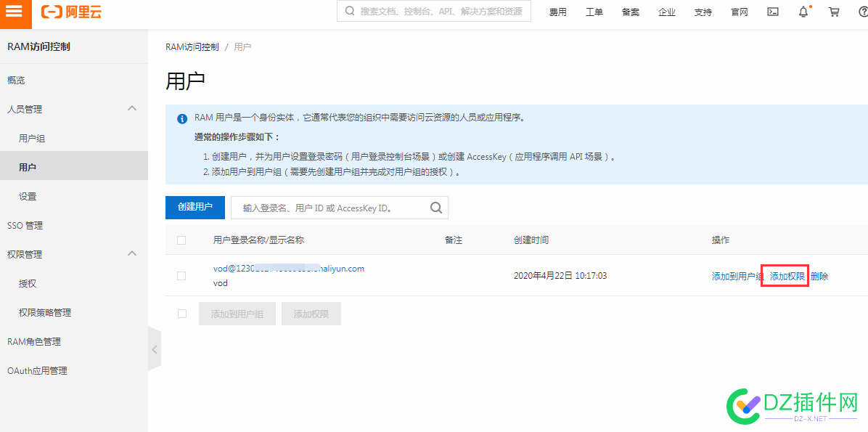Collapse the sidebar with the arrow handle
The height and width of the screenshot is (432, 868).
tap(155, 349)
